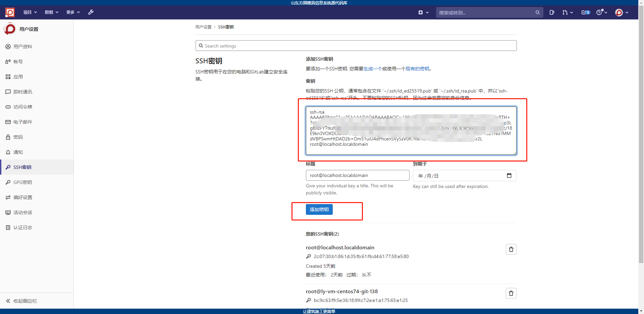Open the to-do list icon showing 1

[x=585, y=12]
